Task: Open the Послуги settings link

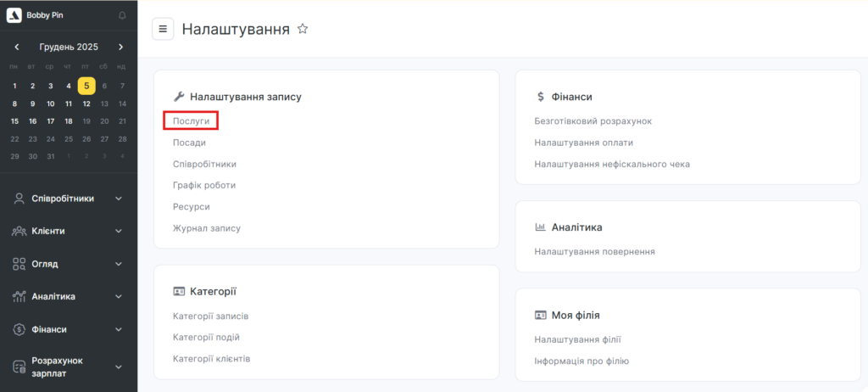Action: (191, 121)
